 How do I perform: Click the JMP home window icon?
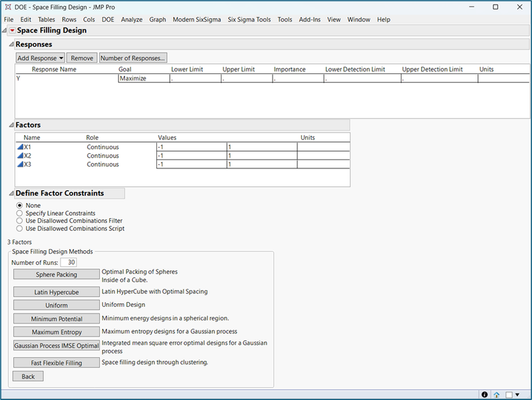point(496,394)
